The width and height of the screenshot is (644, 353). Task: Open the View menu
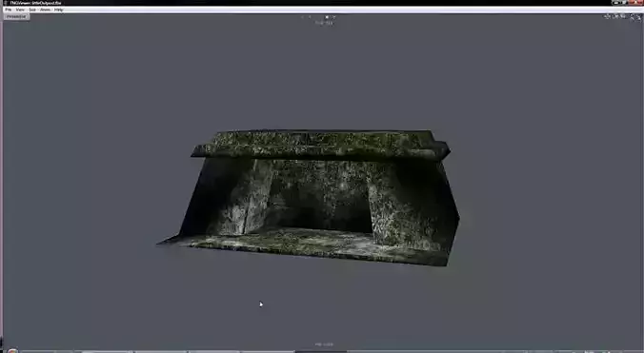click(20, 10)
